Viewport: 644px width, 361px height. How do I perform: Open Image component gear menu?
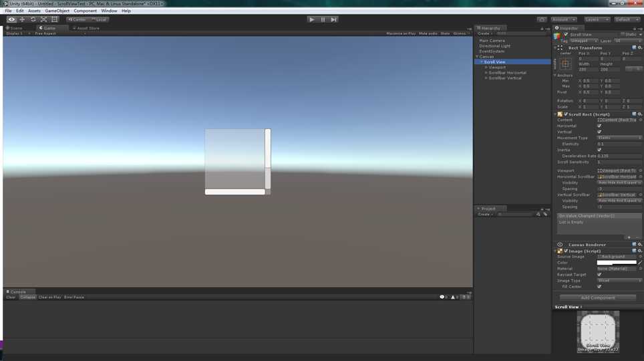(x=639, y=251)
